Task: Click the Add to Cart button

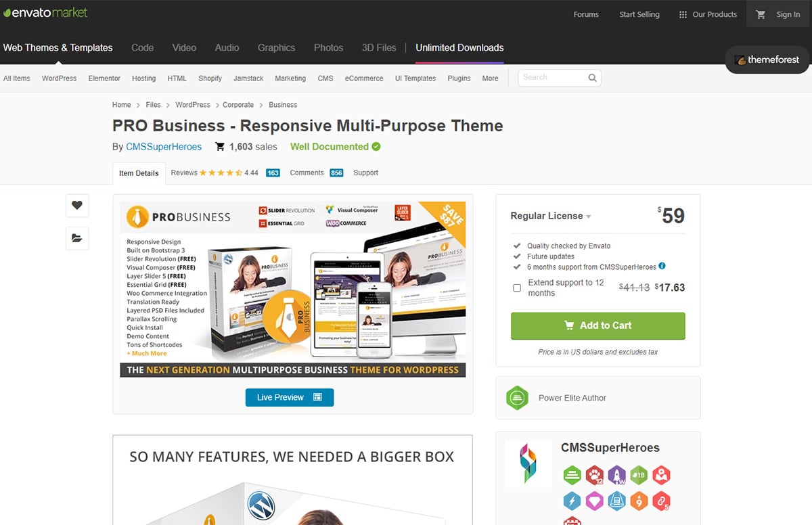Action: pyautogui.click(x=597, y=325)
